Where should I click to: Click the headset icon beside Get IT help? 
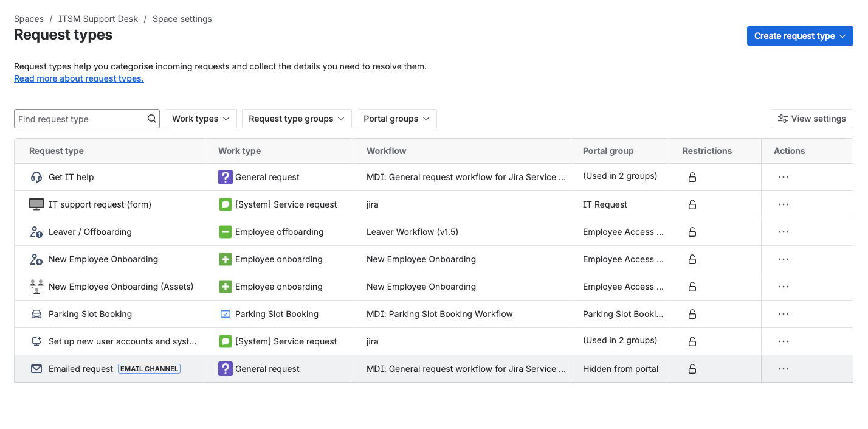pyautogui.click(x=36, y=177)
